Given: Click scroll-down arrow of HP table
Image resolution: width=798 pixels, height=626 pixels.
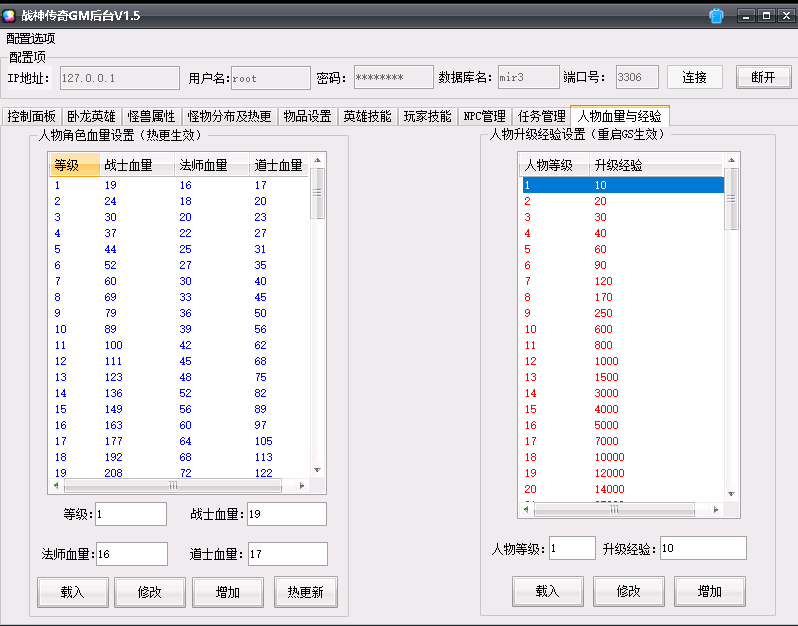Looking at the screenshot, I should pos(317,470).
